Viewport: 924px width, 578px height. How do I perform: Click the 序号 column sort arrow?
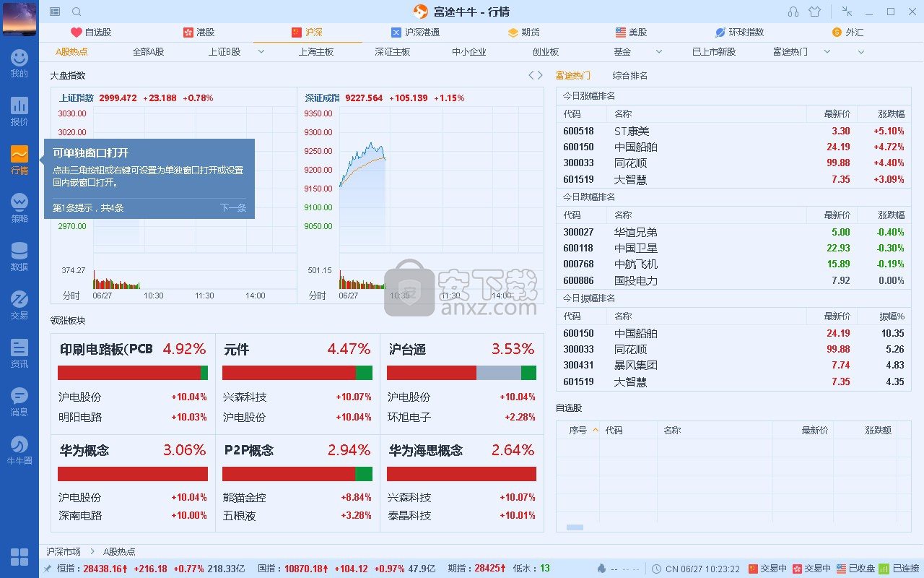(x=596, y=430)
